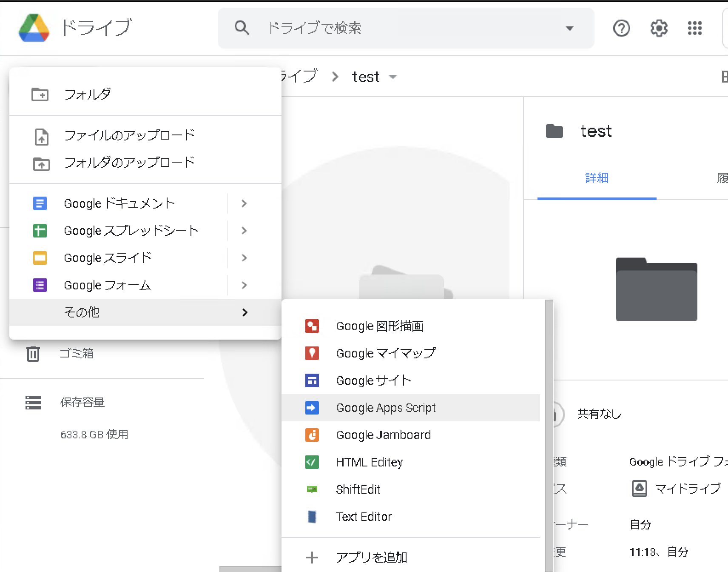
Task: Click the search magnifier icon
Action: (242, 28)
